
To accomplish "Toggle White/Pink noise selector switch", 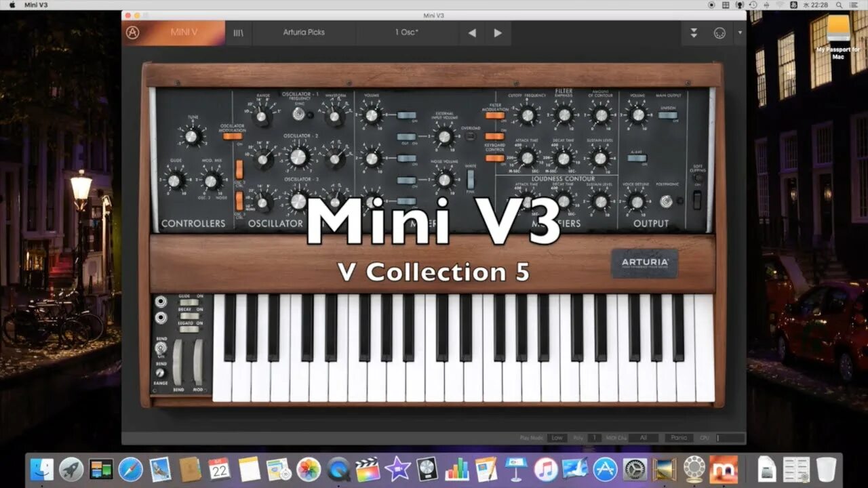I will (x=471, y=179).
